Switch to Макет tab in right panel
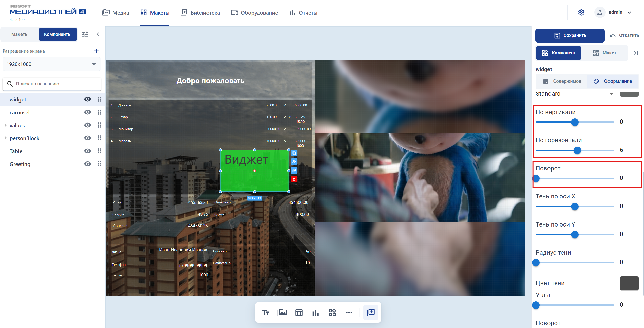 coord(605,53)
